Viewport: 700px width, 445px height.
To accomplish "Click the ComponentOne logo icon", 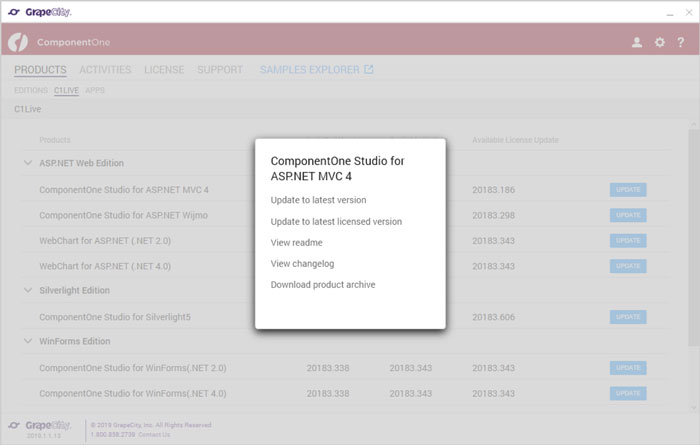I will click(18, 42).
